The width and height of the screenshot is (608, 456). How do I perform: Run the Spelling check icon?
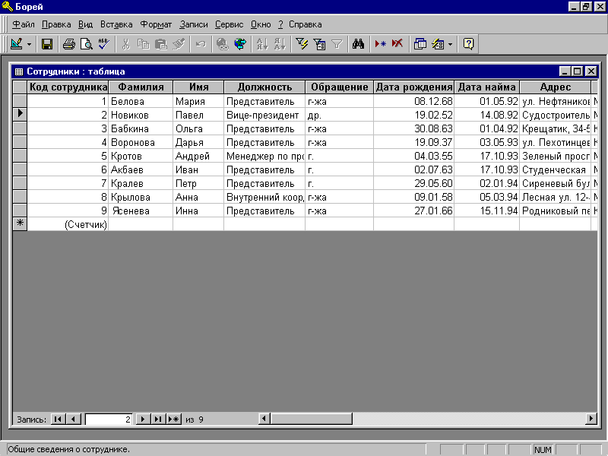click(x=104, y=44)
